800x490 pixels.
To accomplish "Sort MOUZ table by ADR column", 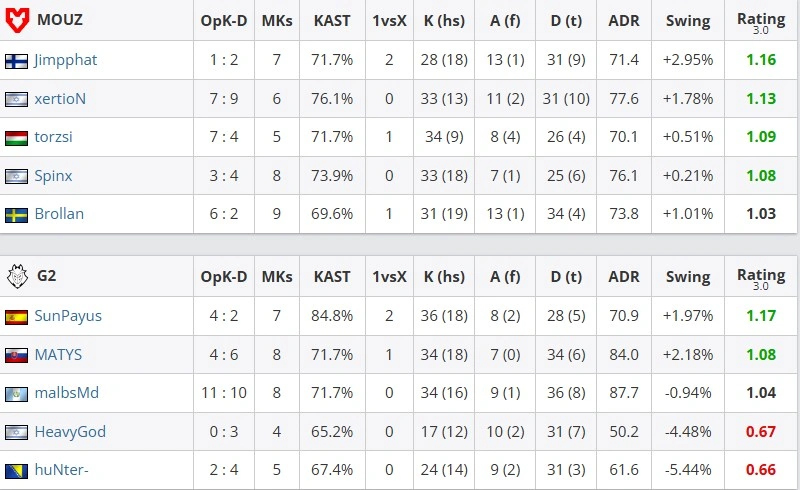I will click(x=623, y=21).
